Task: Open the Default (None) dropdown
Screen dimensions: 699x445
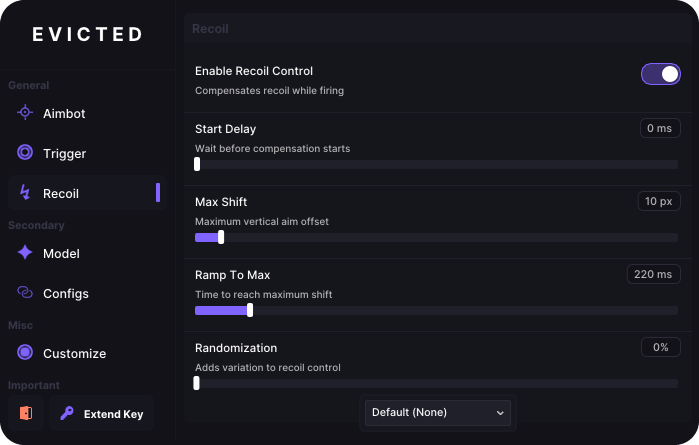Action: pos(438,413)
